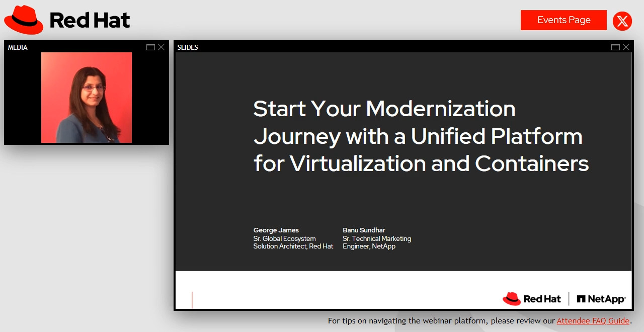Image resolution: width=644 pixels, height=332 pixels.
Task: Click "Sr. Global Ecosystem" job title text
Action: point(284,238)
